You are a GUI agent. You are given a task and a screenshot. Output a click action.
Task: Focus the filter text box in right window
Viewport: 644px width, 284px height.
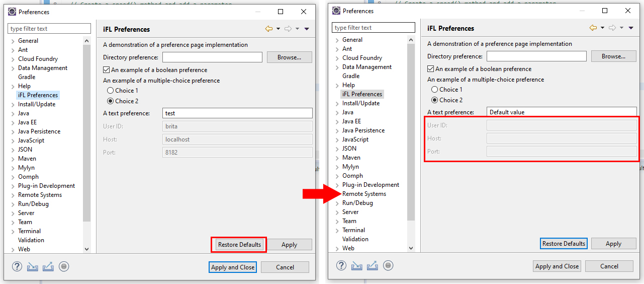(x=374, y=28)
